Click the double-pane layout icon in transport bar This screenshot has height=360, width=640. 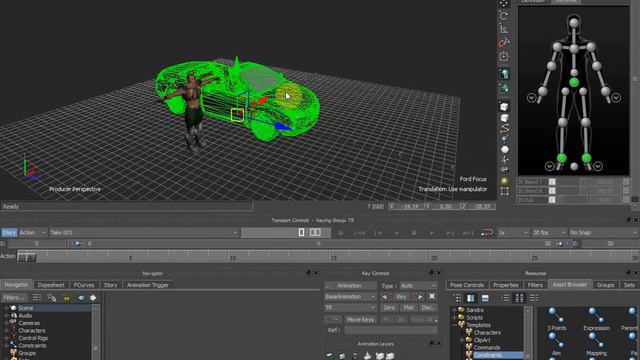point(315,232)
